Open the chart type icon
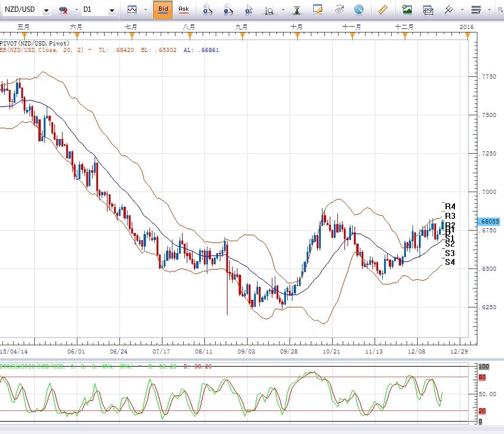Screen dimensions: 504x434 [132, 10]
